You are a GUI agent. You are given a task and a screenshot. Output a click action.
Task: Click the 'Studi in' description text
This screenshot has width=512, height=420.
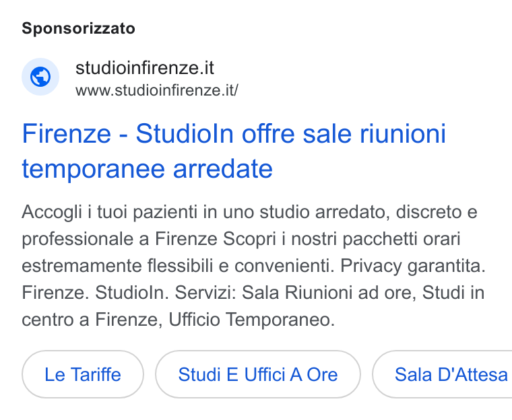pyautogui.click(x=453, y=292)
